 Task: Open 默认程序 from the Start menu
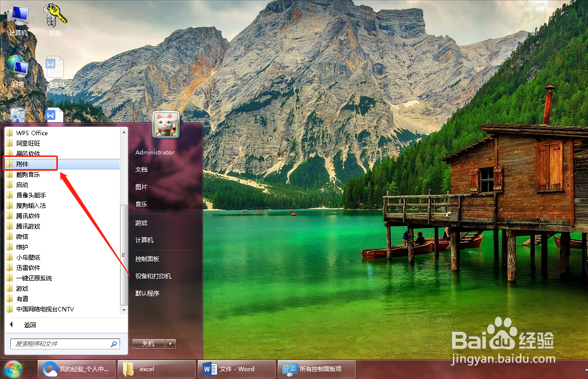[147, 293]
